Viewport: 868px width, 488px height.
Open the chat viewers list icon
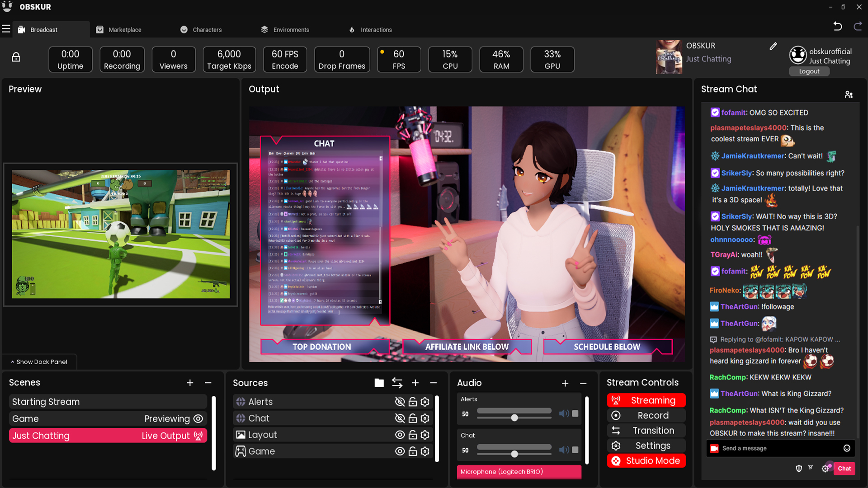click(x=849, y=94)
